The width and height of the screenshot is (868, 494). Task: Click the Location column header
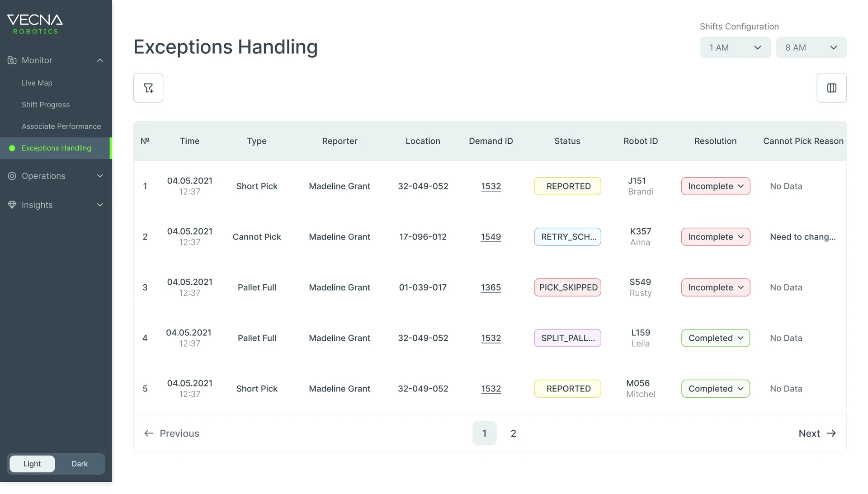click(x=423, y=141)
